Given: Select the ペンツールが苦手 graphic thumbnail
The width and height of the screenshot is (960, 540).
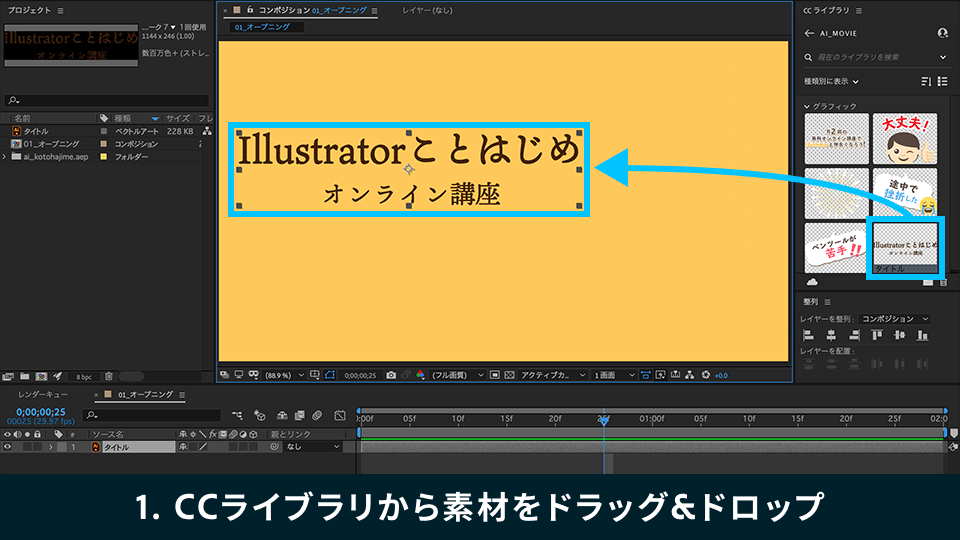Looking at the screenshot, I should (836, 247).
